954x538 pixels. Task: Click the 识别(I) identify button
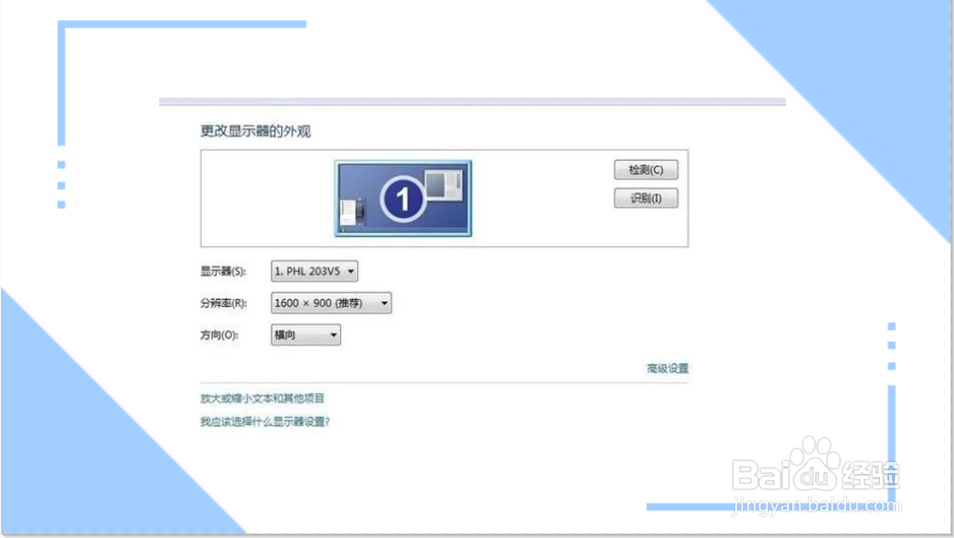click(646, 198)
